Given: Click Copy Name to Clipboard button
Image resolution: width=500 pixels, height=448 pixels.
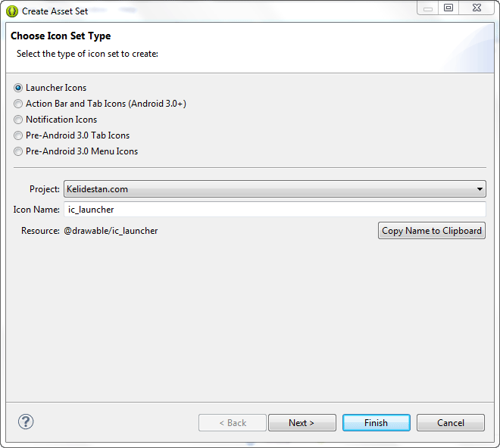Looking at the screenshot, I should click(432, 231).
